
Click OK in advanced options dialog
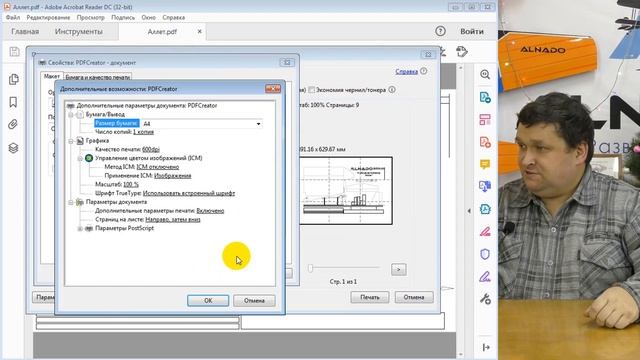[x=208, y=300]
